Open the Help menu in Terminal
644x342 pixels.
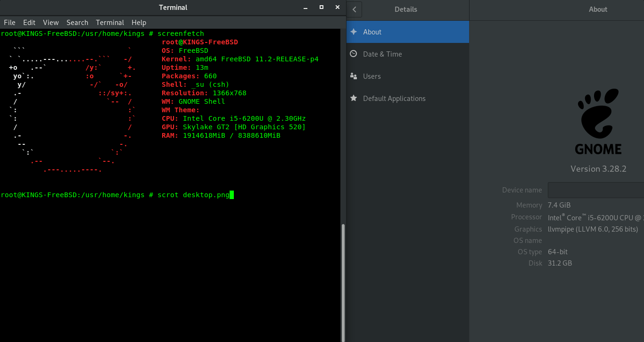(139, 23)
